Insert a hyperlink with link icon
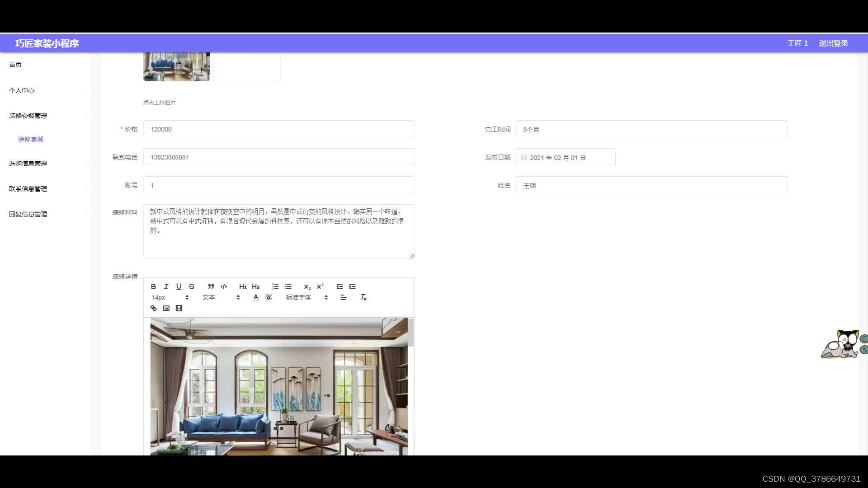This screenshot has height=488, width=868. 153,308
